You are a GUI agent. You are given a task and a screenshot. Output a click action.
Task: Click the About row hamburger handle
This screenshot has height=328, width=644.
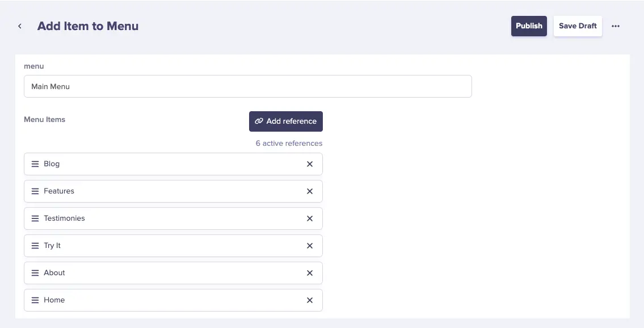tap(35, 273)
